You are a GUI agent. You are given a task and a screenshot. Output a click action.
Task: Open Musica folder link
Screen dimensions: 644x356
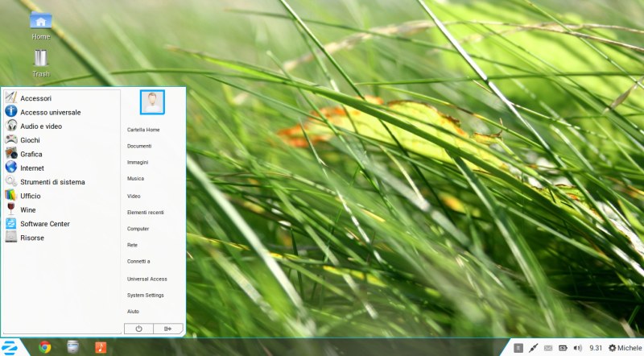[135, 179]
